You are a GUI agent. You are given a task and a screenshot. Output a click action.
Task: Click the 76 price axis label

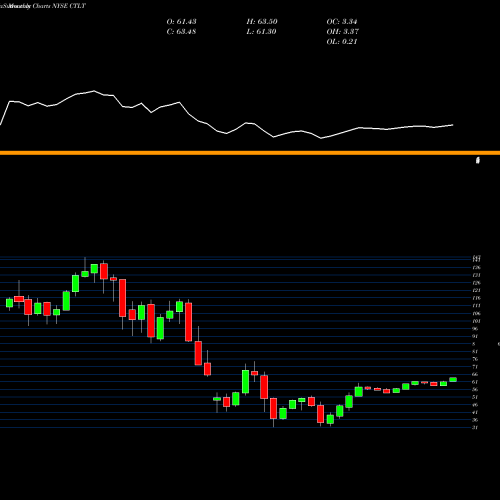(x=475, y=359)
